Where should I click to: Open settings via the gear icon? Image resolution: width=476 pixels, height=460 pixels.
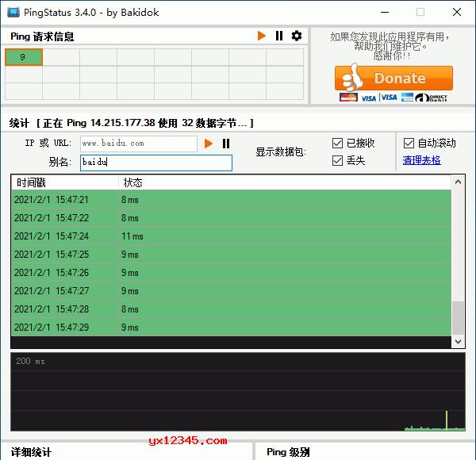tap(297, 36)
